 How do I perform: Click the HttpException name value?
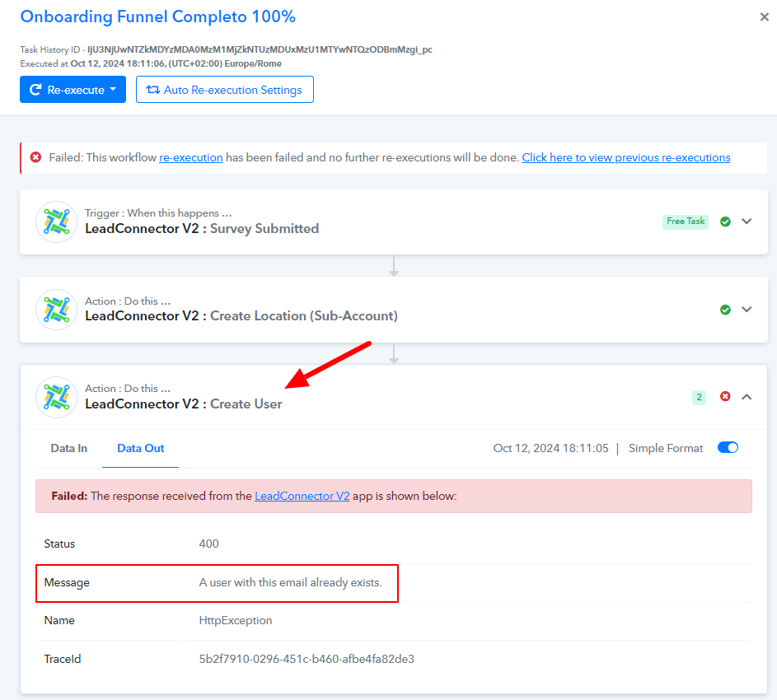point(236,620)
